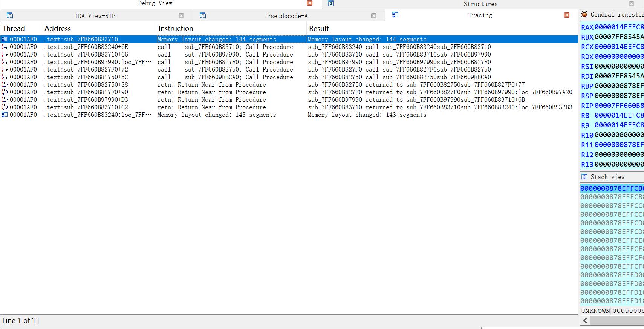Click the result 'sub_7FF660B82750 returned to' cell
This screenshot has width=644, height=329.
[416, 85]
